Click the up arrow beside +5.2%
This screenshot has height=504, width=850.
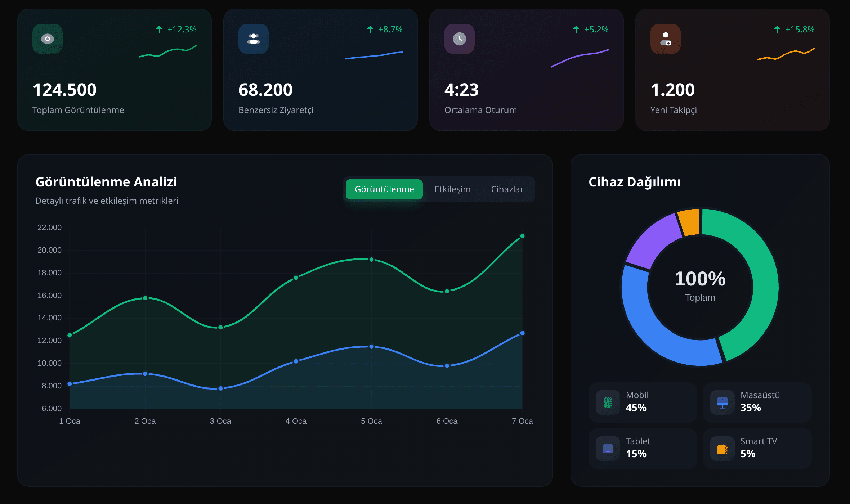[x=576, y=30]
